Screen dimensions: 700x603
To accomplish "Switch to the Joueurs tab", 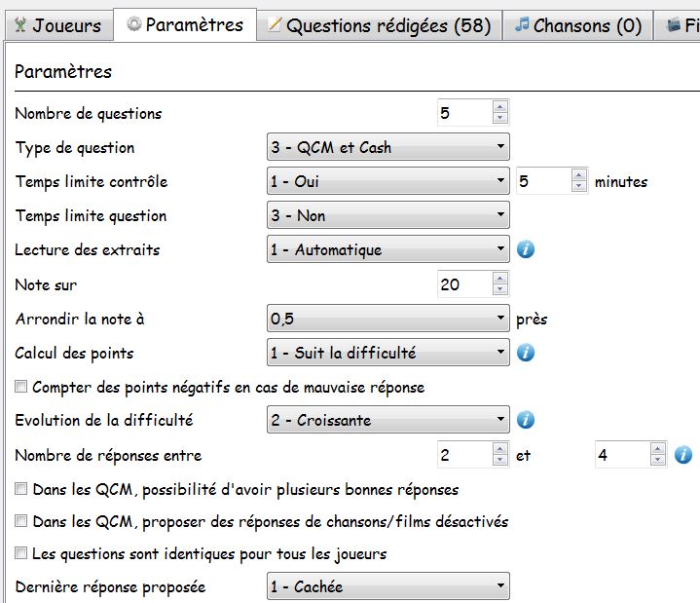I will [x=56, y=25].
